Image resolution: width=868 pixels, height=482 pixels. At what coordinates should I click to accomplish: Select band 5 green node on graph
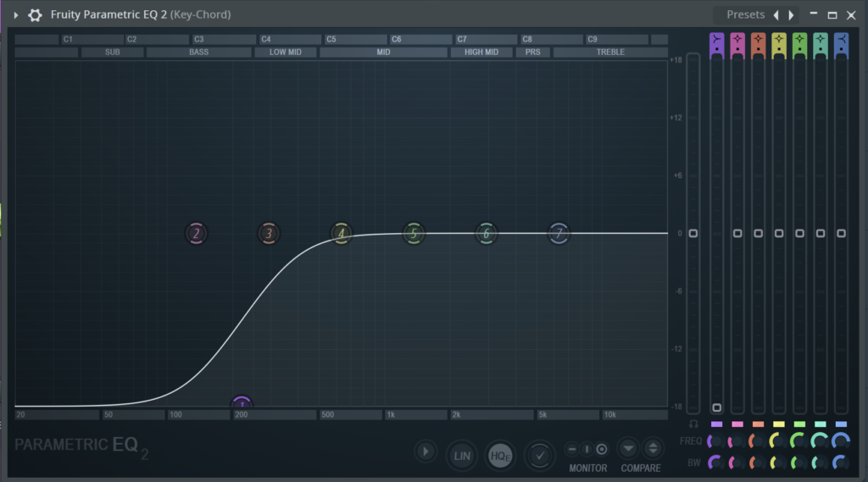click(414, 234)
